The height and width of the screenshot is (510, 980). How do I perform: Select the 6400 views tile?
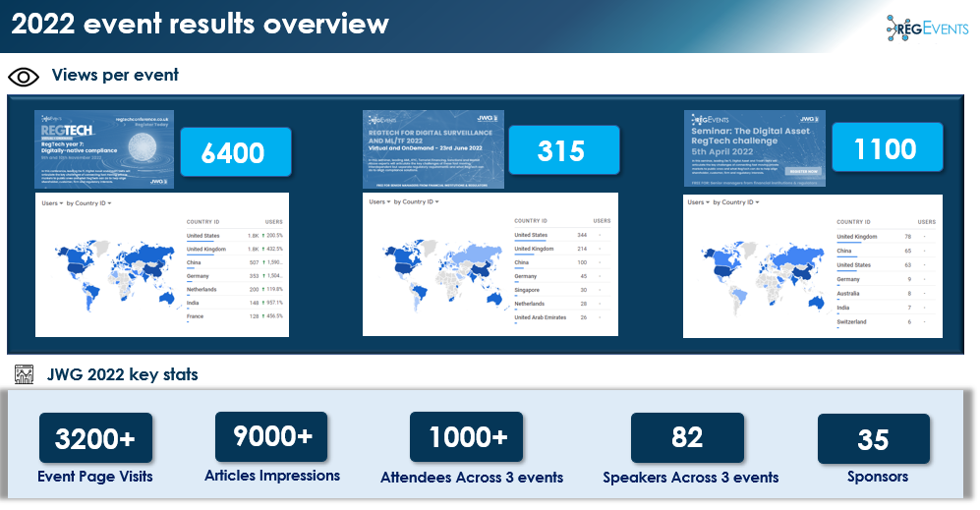(236, 152)
